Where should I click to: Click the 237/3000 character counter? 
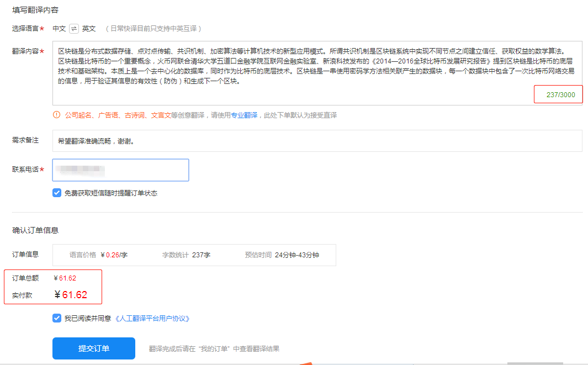pyautogui.click(x=560, y=95)
